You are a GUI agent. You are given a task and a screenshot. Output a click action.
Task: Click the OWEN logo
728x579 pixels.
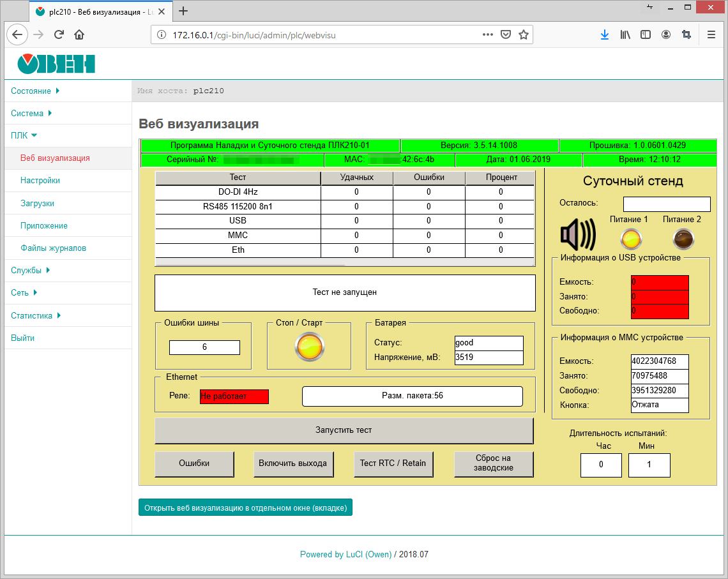[x=56, y=64]
